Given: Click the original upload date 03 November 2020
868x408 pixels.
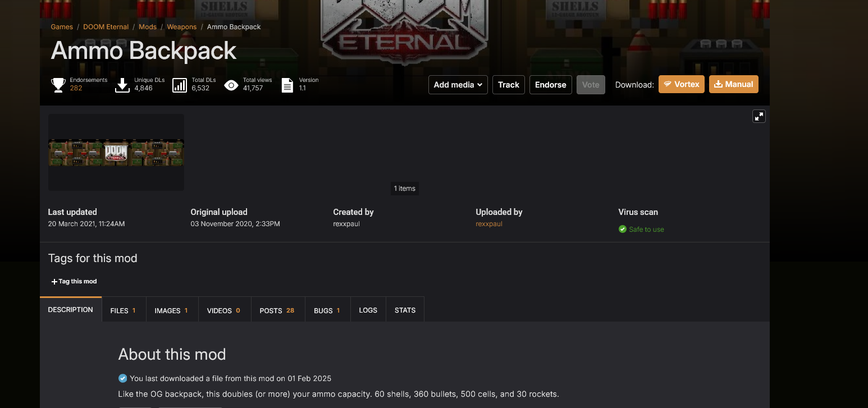Looking at the screenshot, I should [x=235, y=224].
